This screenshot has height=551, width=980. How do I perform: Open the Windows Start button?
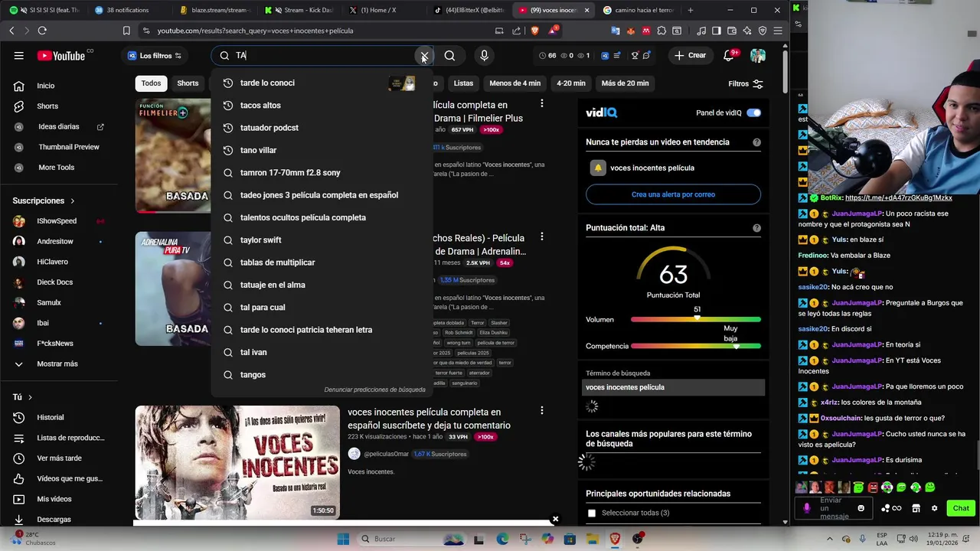click(344, 539)
